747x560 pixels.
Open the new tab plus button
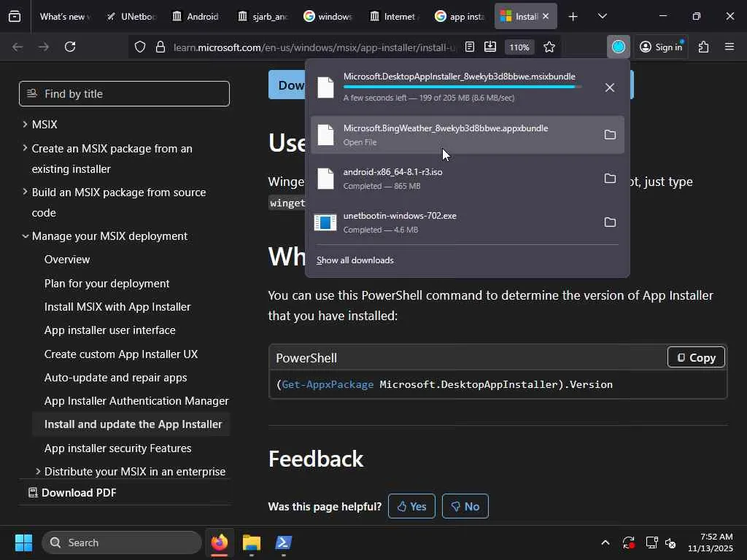click(573, 17)
